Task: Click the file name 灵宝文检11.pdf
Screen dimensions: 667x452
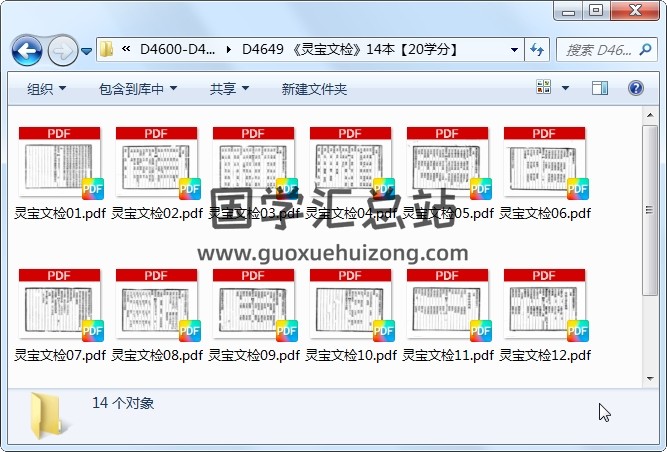Action: pyautogui.click(x=448, y=355)
